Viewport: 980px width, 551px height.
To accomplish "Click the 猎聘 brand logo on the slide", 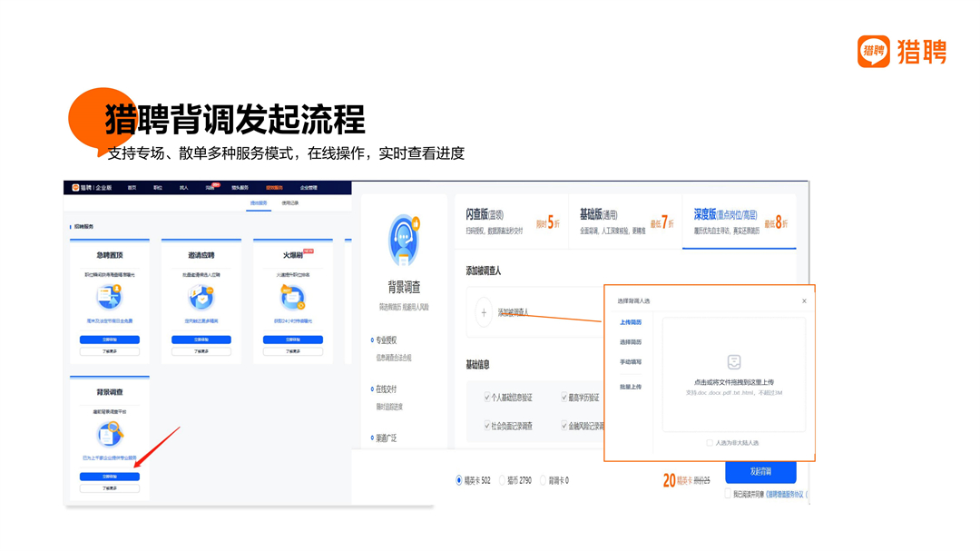I will click(x=902, y=51).
